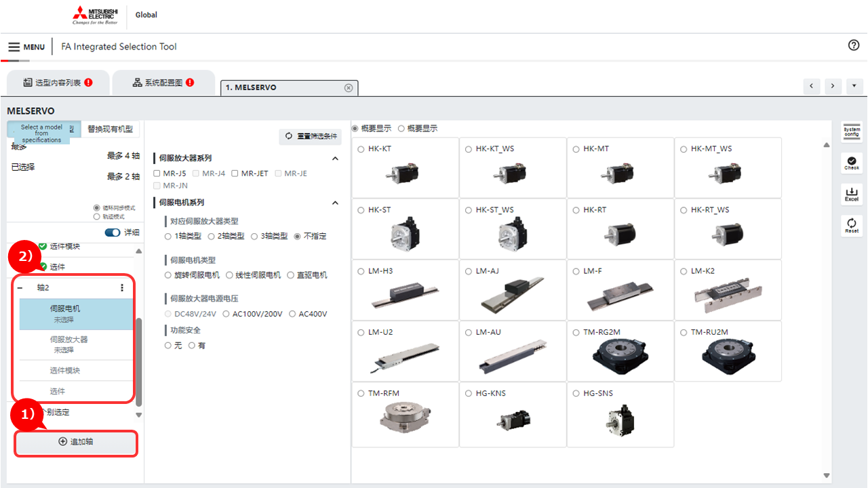868x488 pixels.
Task: Open the help question mark icon
Action: [854, 45]
